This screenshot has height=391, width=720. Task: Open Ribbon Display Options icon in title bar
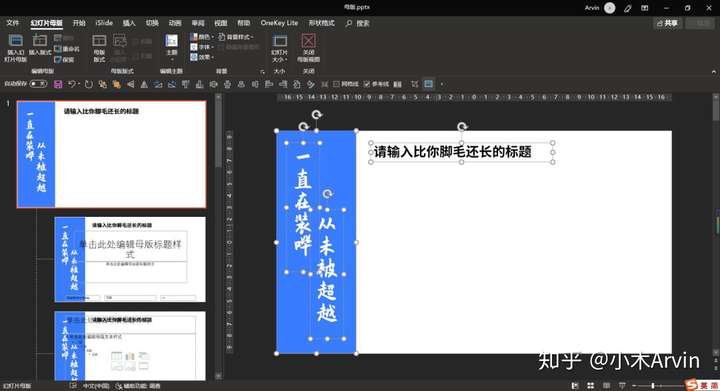point(645,8)
